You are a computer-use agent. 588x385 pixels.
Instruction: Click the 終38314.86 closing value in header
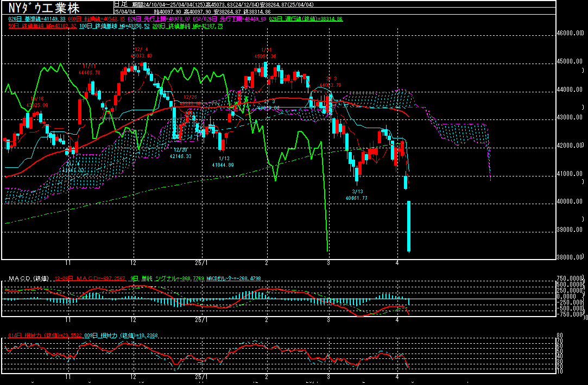point(257,11)
